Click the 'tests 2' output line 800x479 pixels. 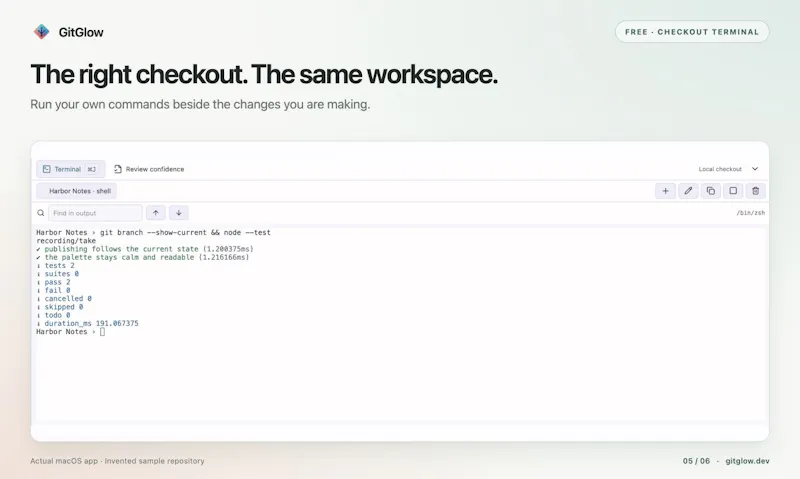tap(56, 265)
